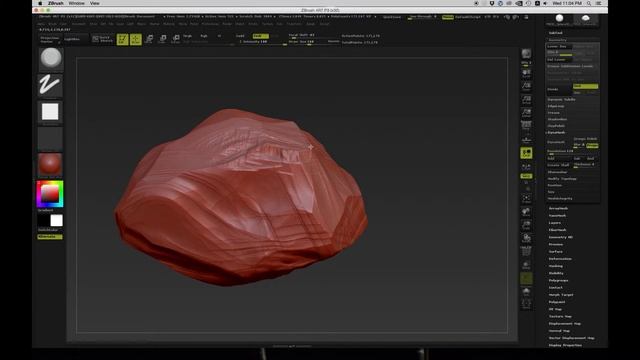Screen dimensions: 640x360
Task: Click the Transp icon on the right shelf
Action: point(526,266)
